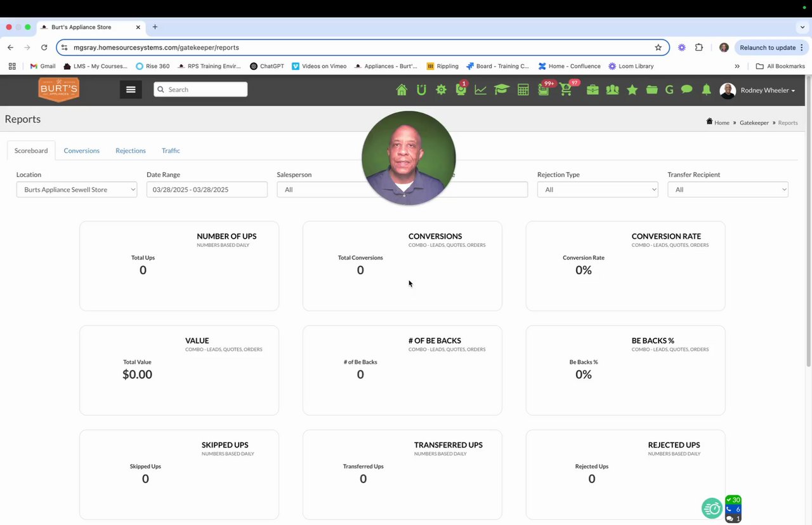Open the Chrome profile avatar
812x525 pixels.
724,48
